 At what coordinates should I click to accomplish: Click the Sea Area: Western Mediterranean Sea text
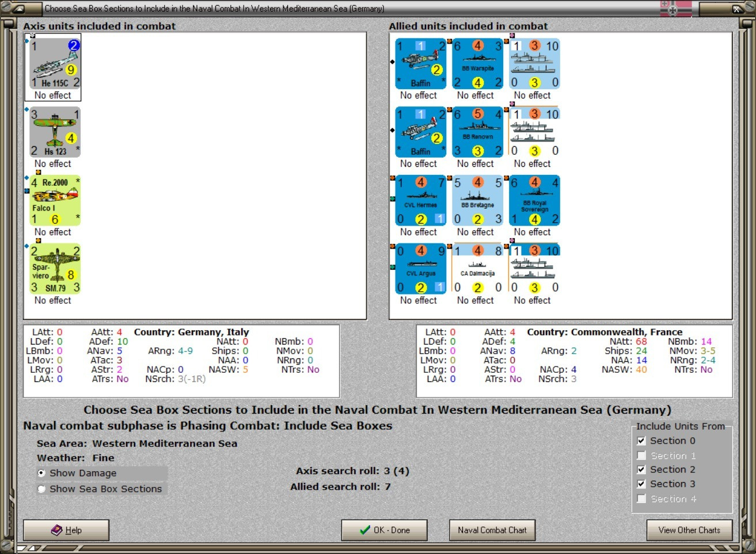tap(137, 444)
